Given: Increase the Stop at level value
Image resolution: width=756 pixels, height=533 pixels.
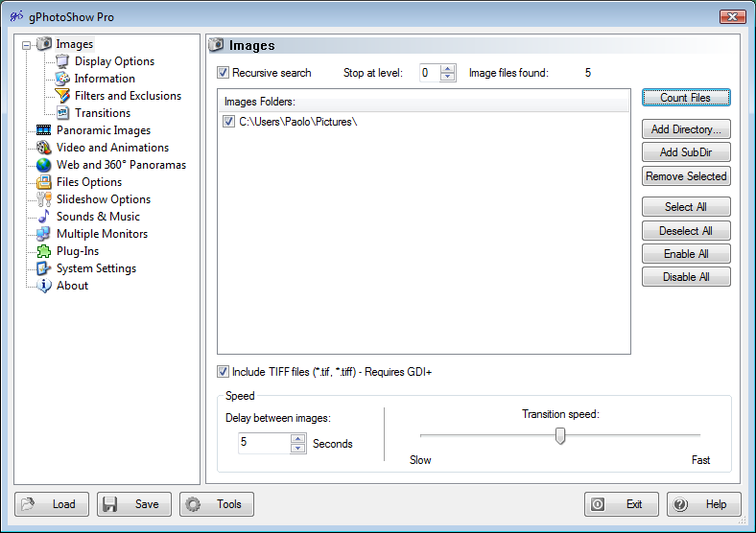Looking at the screenshot, I should click(448, 68).
